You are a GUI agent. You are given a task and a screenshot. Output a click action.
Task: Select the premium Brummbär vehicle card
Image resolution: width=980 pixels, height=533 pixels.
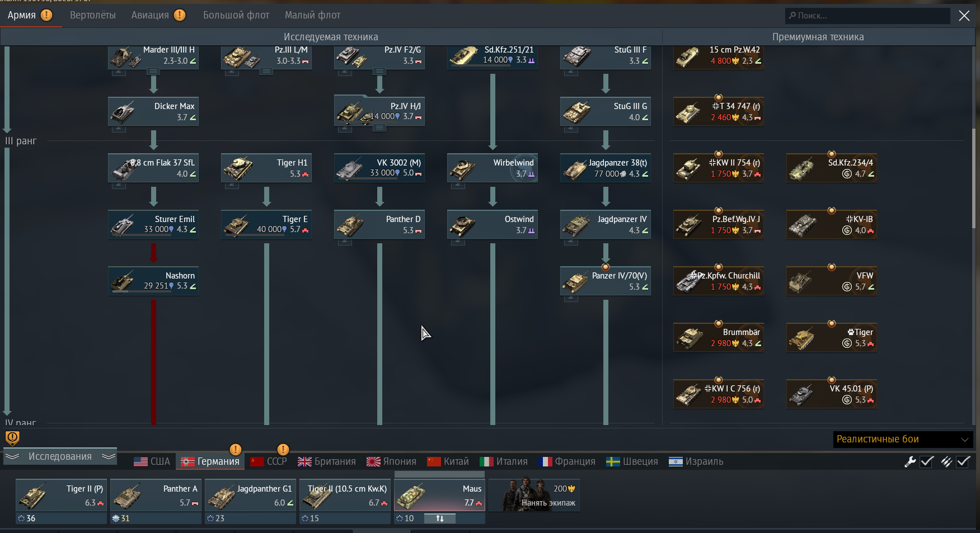tap(719, 337)
